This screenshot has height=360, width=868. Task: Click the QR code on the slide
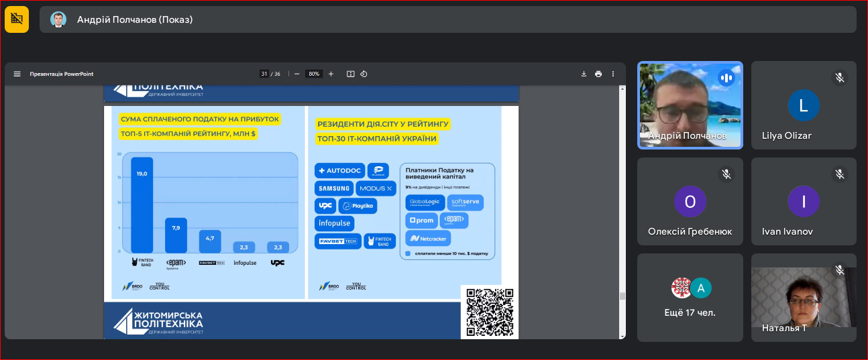490,312
